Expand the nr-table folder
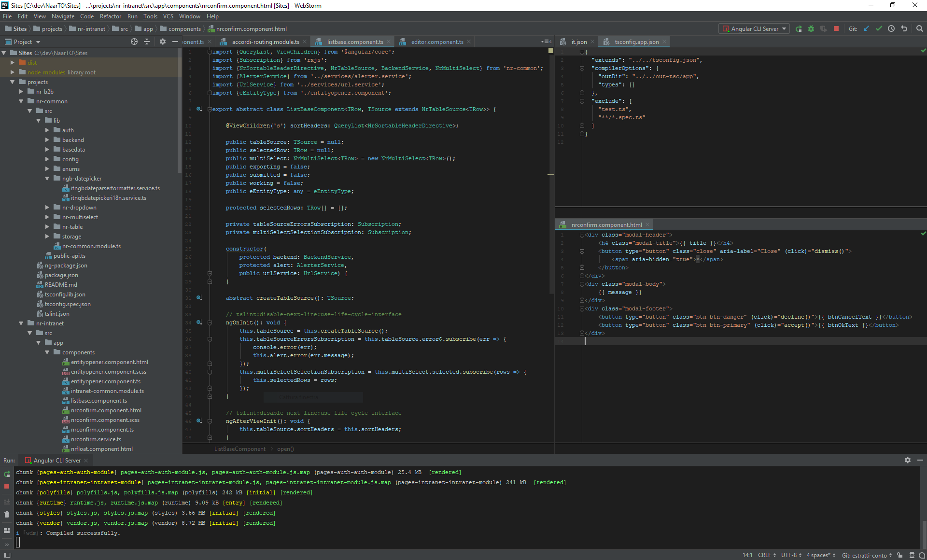This screenshot has height=560, width=927. [x=47, y=227]
